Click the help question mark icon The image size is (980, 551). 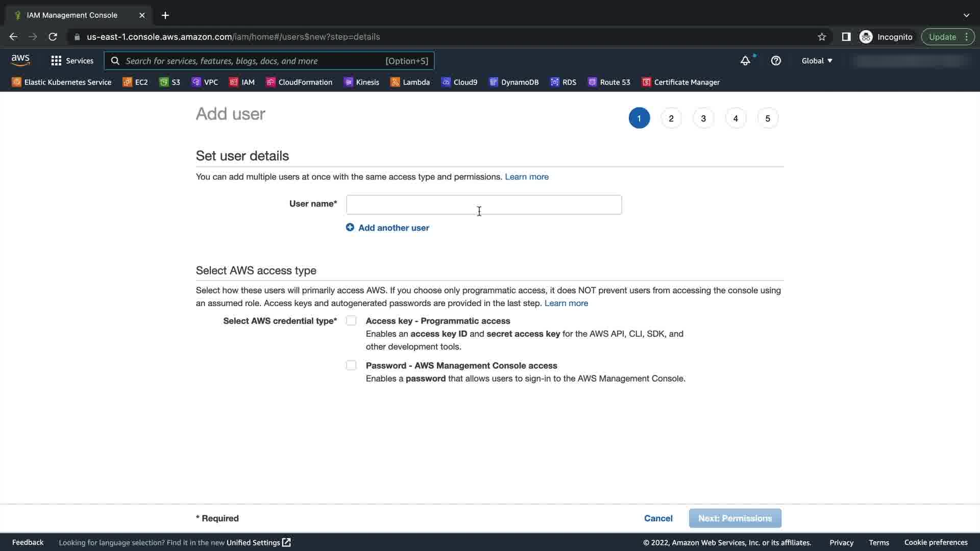pyautogui.click(x=776, y=61)
